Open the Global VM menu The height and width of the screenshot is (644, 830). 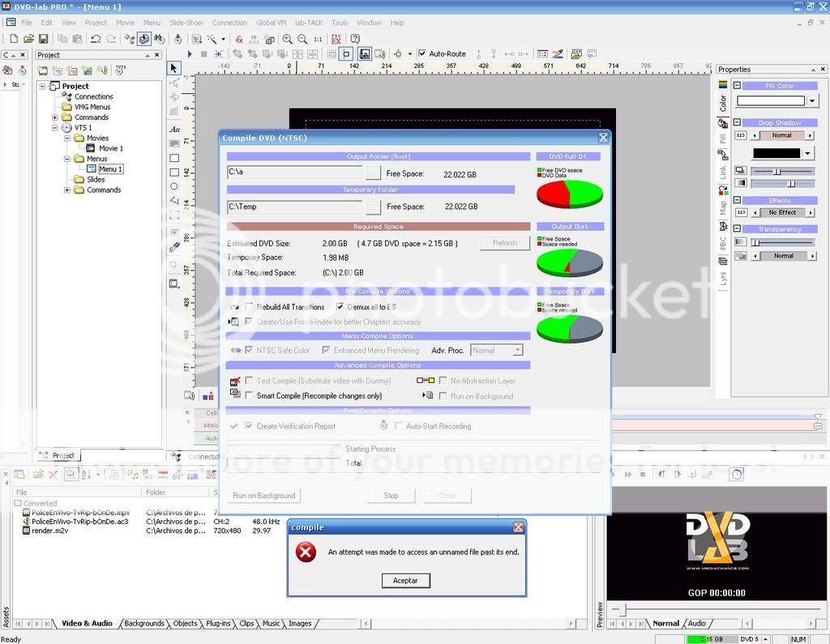(271, 23)
